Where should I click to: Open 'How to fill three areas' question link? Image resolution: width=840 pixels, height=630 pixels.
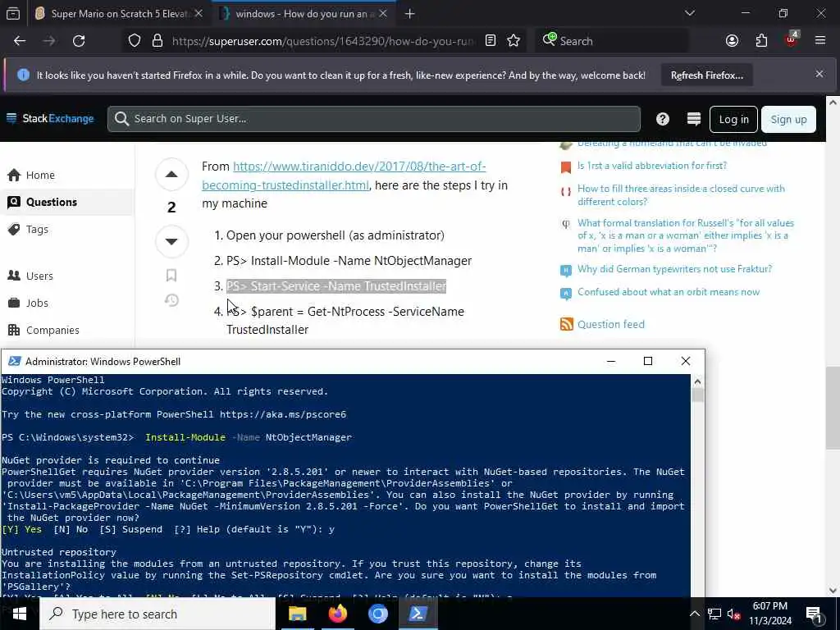pos(680,195)
